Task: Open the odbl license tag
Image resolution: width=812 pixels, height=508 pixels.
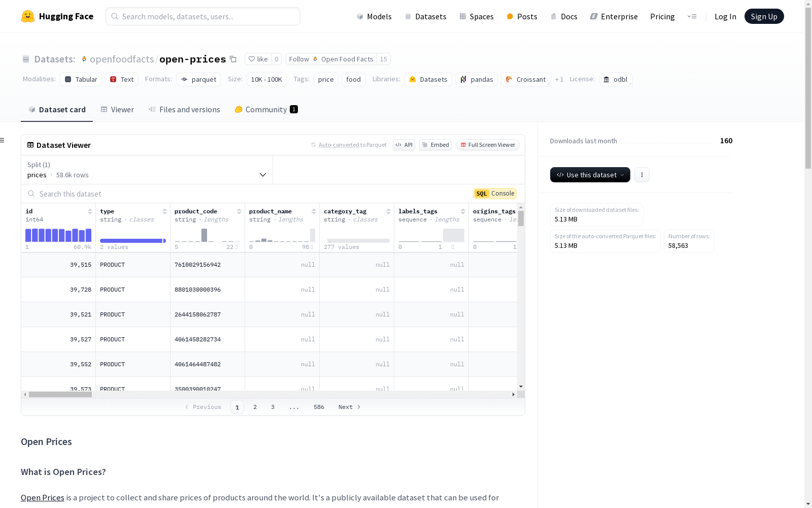Action: point(616,79)
